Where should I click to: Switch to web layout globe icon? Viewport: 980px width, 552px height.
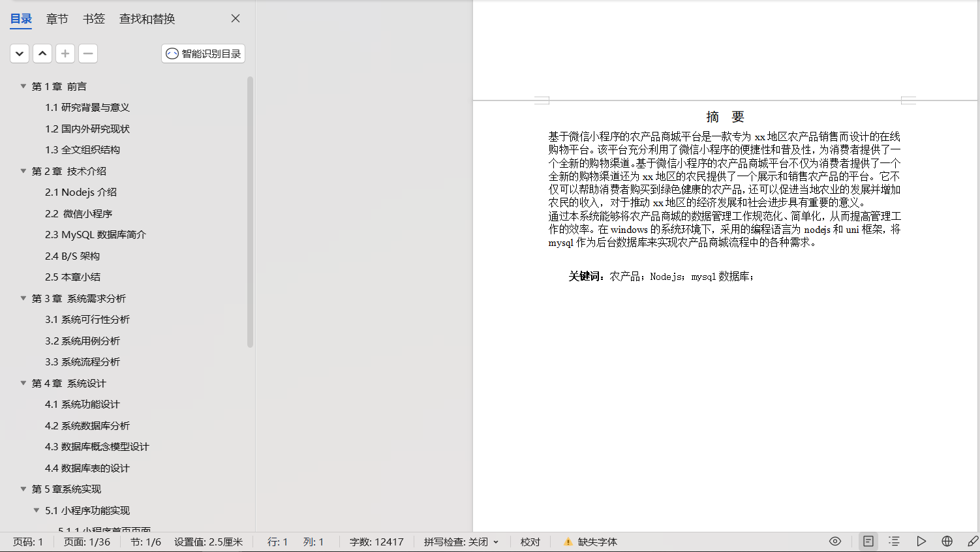tap(947, 542)
